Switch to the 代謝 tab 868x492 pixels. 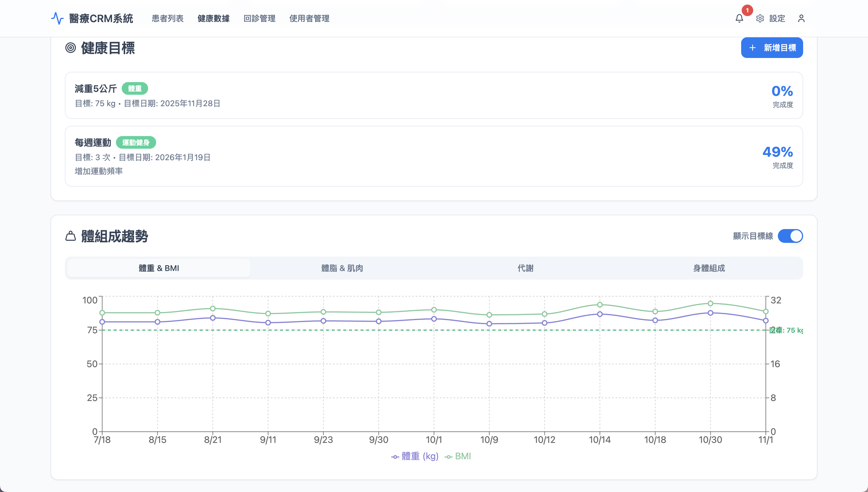pos(526,268)
